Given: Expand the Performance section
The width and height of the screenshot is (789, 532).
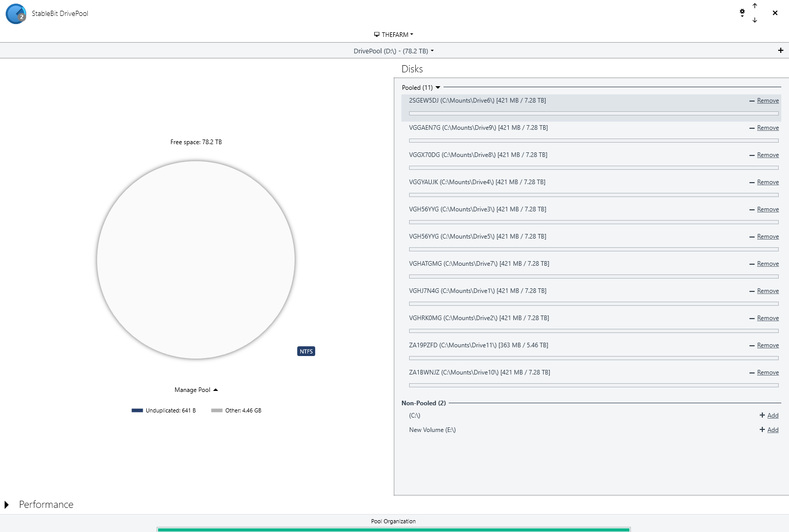Looking at the screenshot, I should tap(7, 505).
